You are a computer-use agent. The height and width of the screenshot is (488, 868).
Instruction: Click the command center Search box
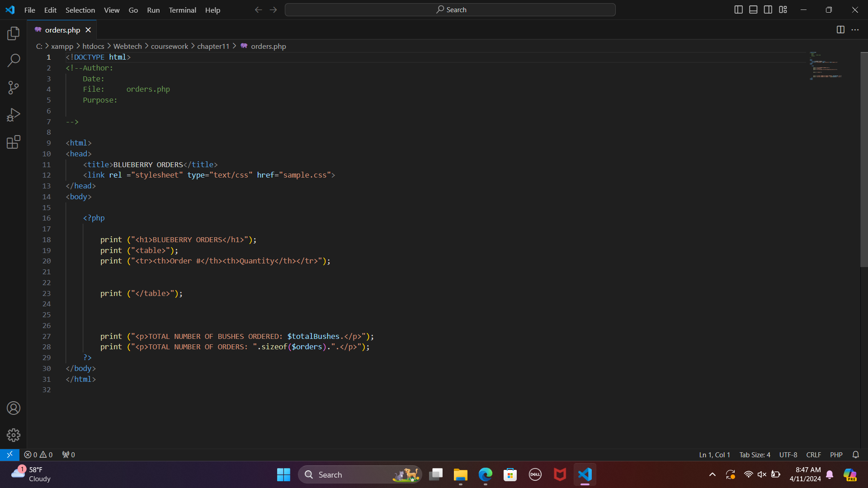point(450,10)
